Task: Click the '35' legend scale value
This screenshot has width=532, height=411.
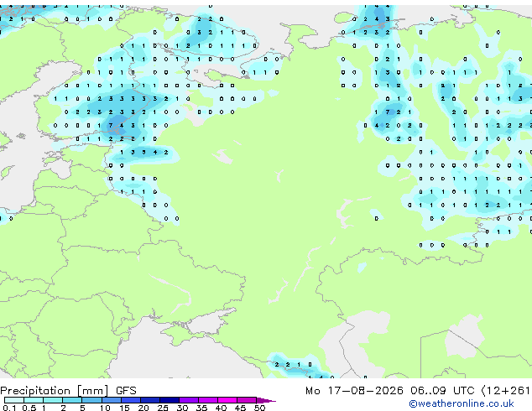Action: [201, 408]
